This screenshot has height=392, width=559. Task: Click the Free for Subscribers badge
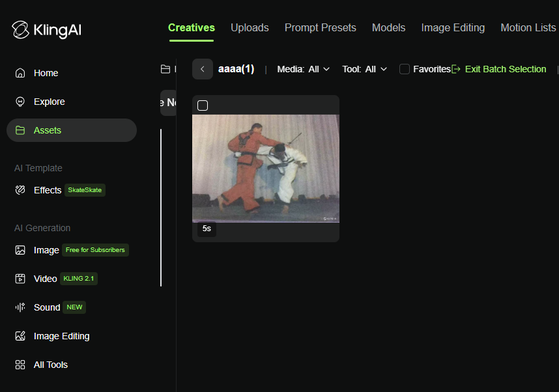tap(95, 250)
